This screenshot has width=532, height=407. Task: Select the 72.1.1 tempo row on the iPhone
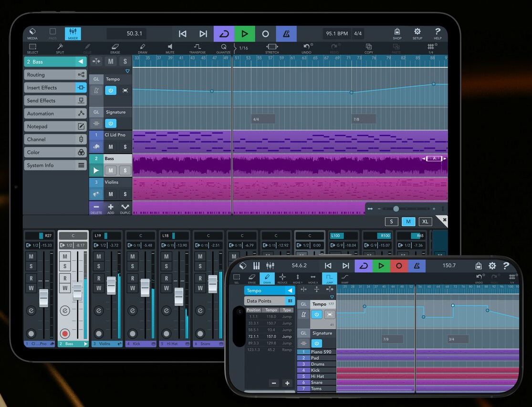270,336
